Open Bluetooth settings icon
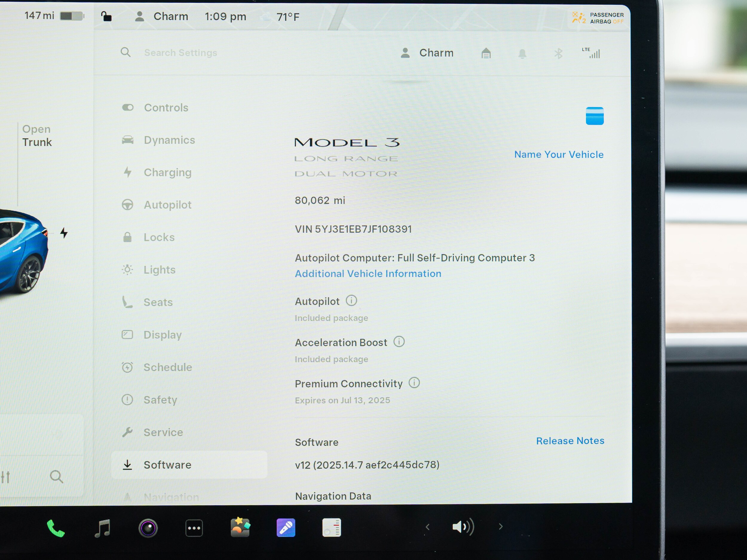The image size is (747, 560). 558,53
